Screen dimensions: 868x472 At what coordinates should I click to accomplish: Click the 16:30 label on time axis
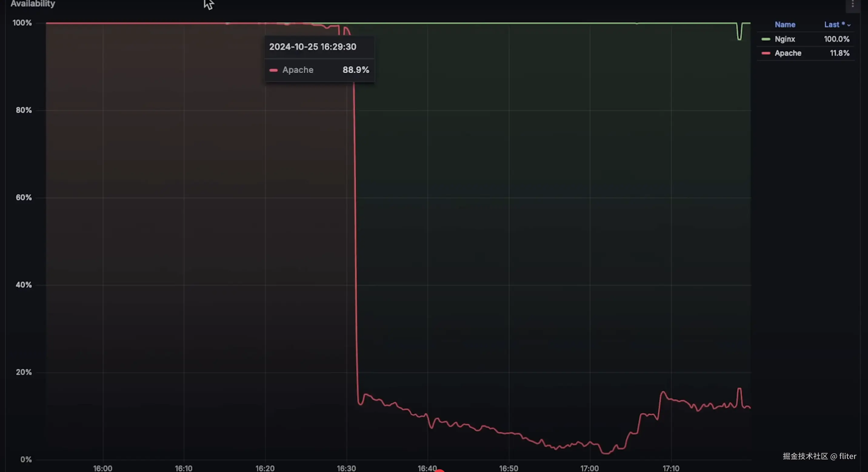coord(346,468)
